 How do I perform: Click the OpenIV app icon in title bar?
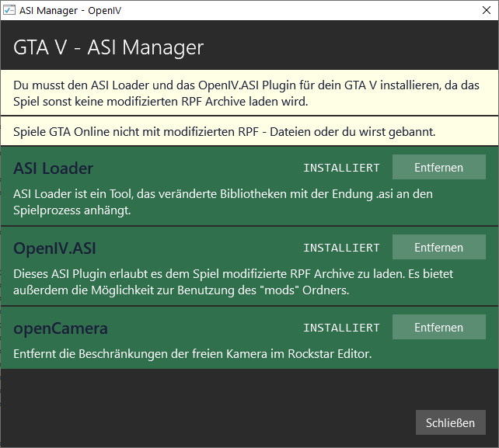point(9,10)
